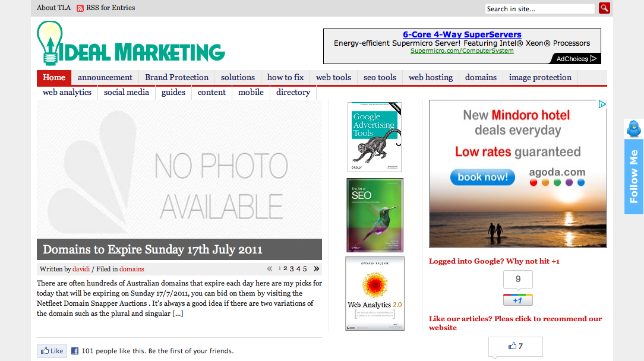Screen dimensions: 644x361
Task: Open The Art of SEO book cover
Action: point(375,215)
